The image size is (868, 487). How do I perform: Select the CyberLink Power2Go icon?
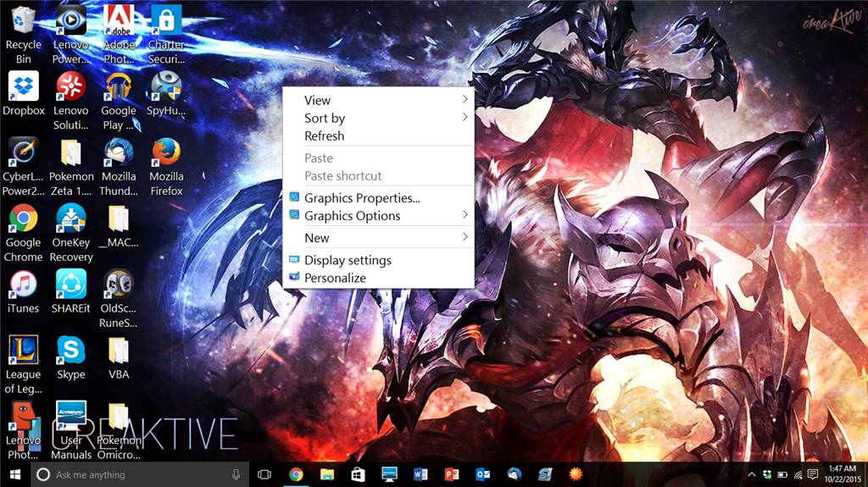23,167
